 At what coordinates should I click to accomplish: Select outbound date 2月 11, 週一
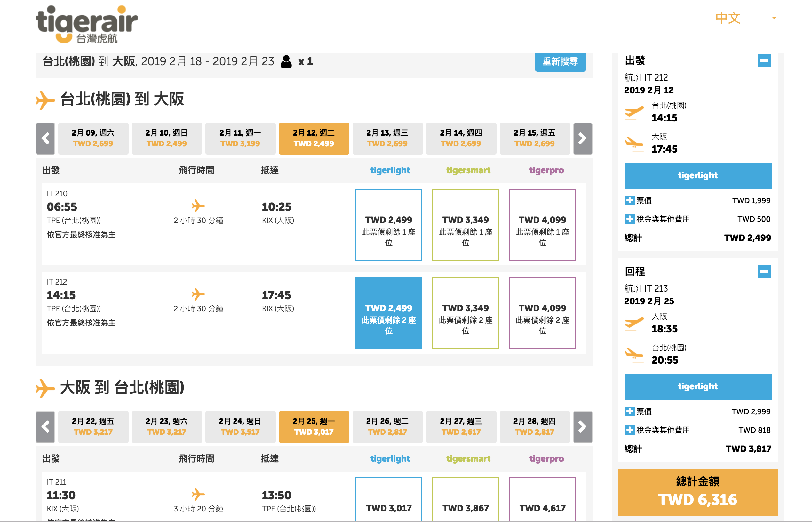tap(240, 138)
